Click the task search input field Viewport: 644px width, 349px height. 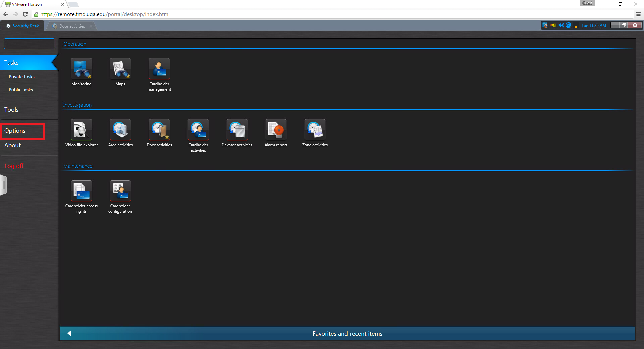point(29,44)
